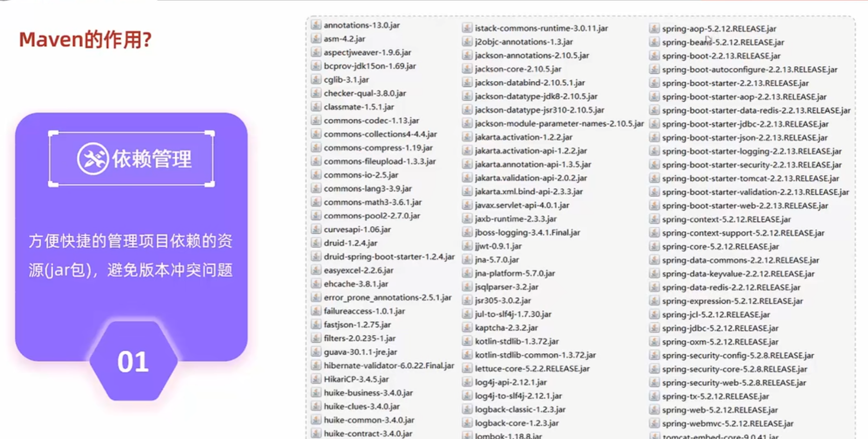Select file commons-compress-1.19.jar
This screenshot has height=439, width=868.
coord(378,148)
